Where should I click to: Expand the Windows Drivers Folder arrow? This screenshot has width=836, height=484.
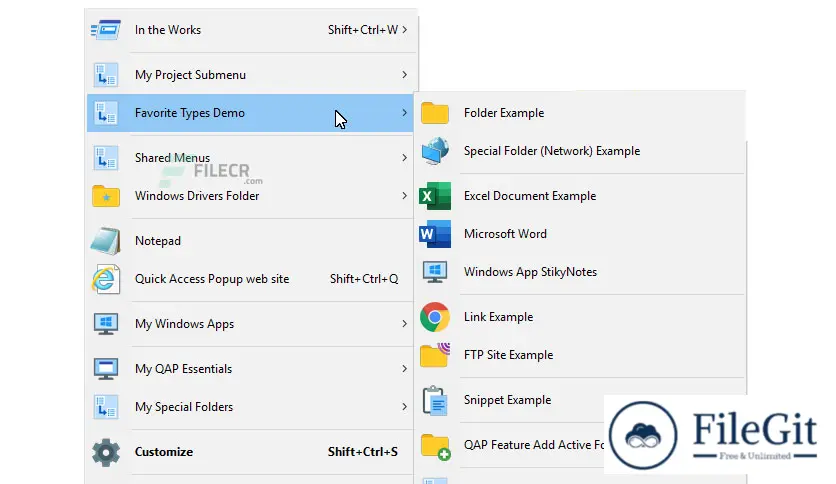click(405, 196)
